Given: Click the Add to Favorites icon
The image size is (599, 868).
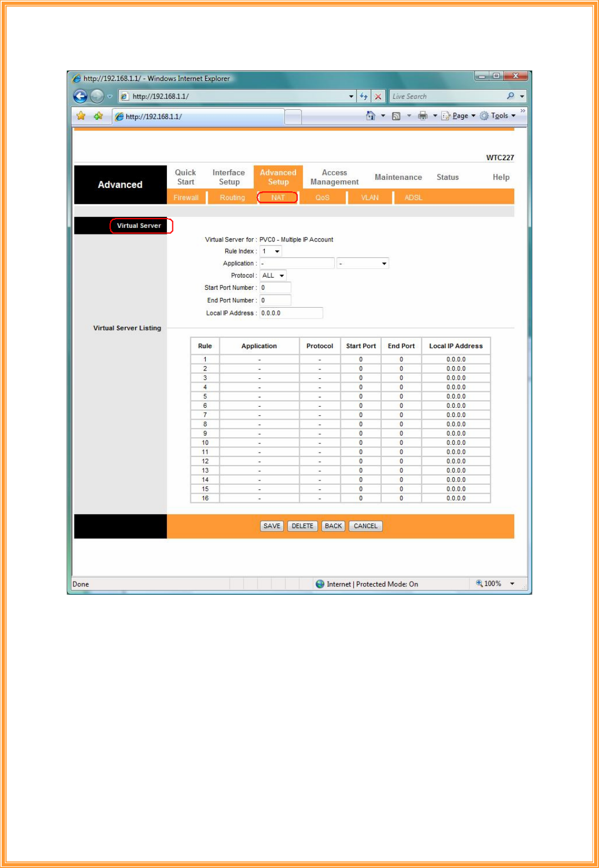Looking at the screenshot, I should (98, 116).
